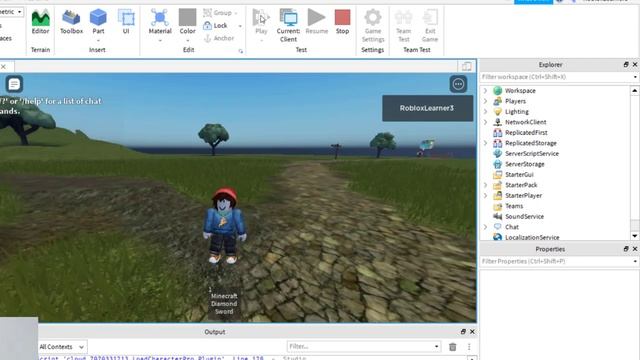Click the Group tool
Screen dimensions: 640x360
click(218, 13)
